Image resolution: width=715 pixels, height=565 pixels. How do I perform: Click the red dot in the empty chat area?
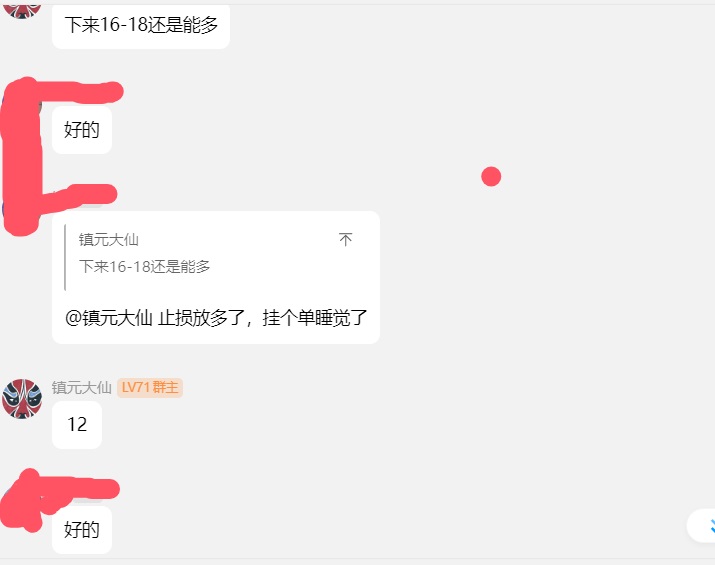491,177
